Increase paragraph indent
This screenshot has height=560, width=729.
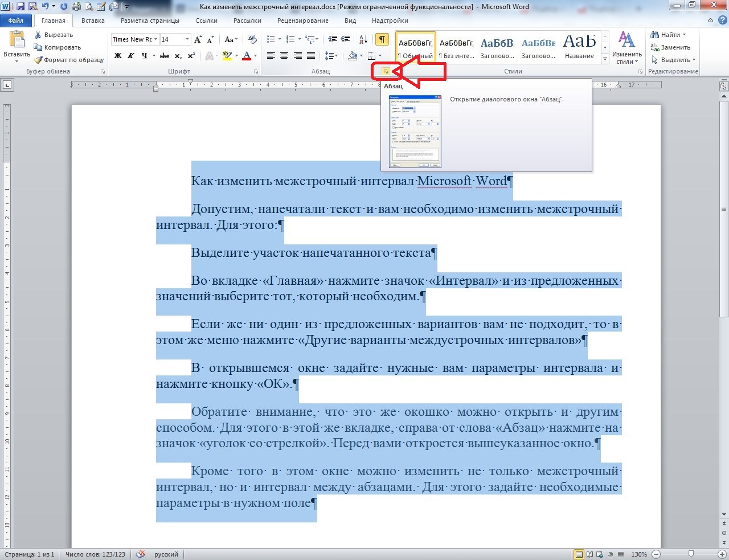(x=345, y=39)
